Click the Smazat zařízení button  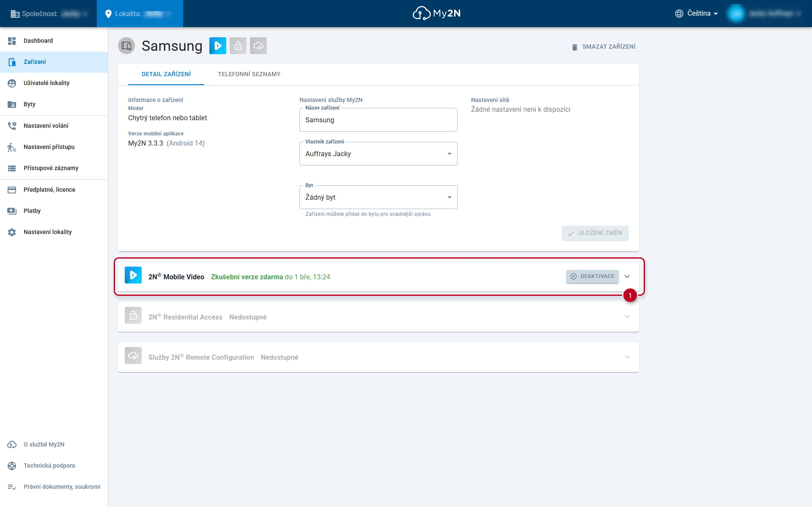604,47
